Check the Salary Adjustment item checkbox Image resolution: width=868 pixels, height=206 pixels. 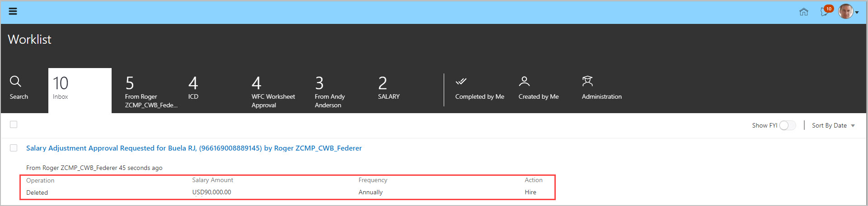(x=14, y=148)
